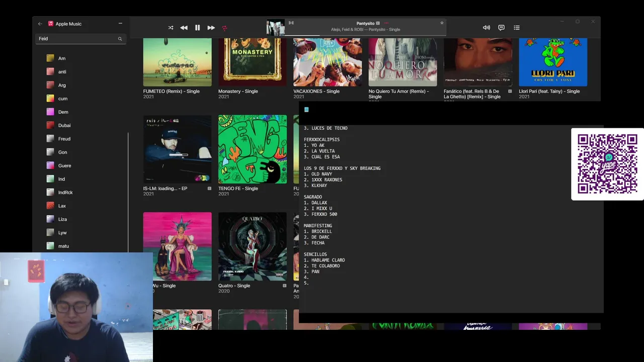
Task: Open Monastery - Single album cover
Action: pyautogui.click(x=253, y=62)
